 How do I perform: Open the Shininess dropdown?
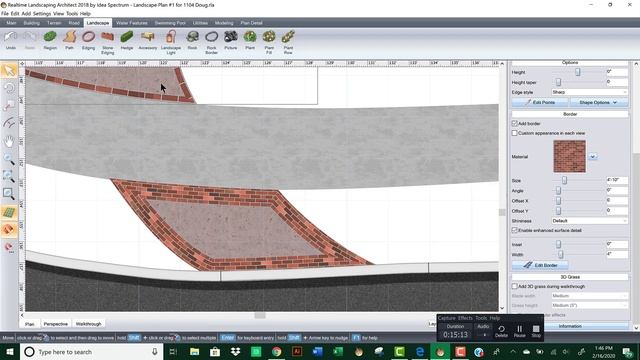coord(589,221)
